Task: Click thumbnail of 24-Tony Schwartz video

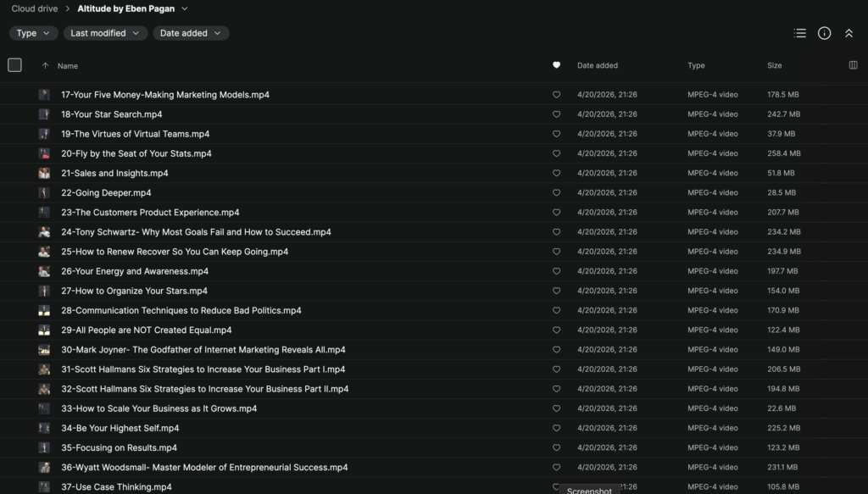Action: 44,232
